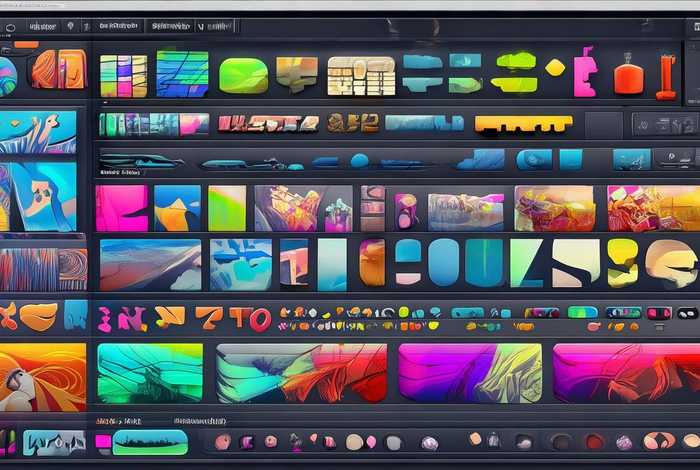700x470 pixels.
Task: Select the pink bracket-shaped icon in top row
Action: click(586, 70)
